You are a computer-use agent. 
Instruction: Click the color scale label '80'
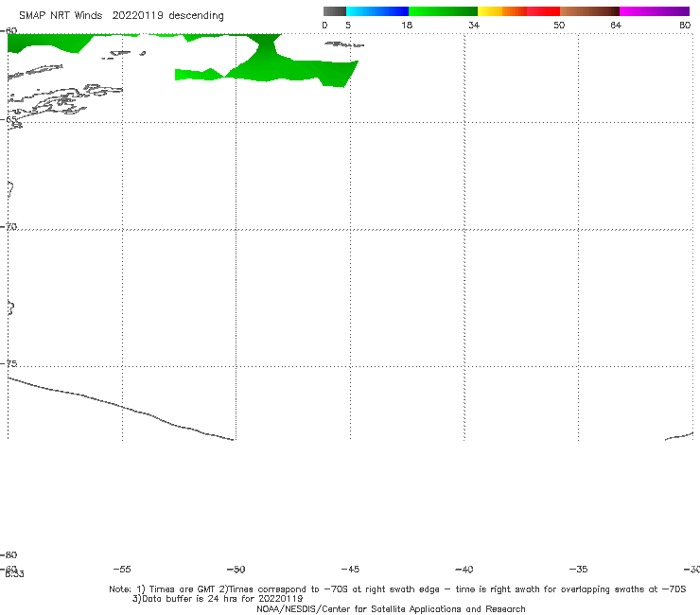[685, 25]
